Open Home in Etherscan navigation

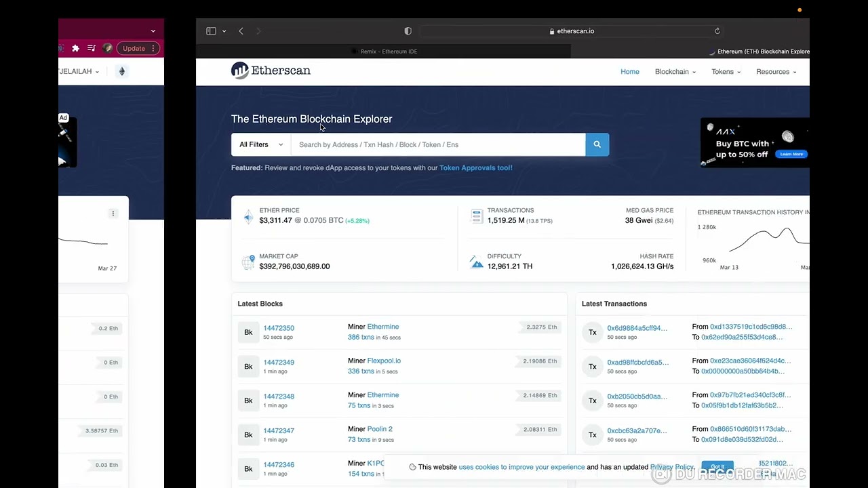click(629, 72)
